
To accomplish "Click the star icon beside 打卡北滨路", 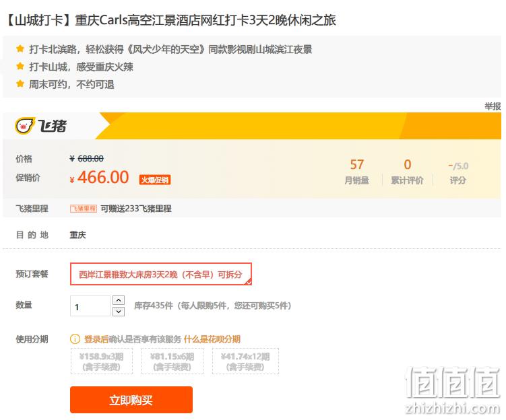I will (x=20, y=49).
